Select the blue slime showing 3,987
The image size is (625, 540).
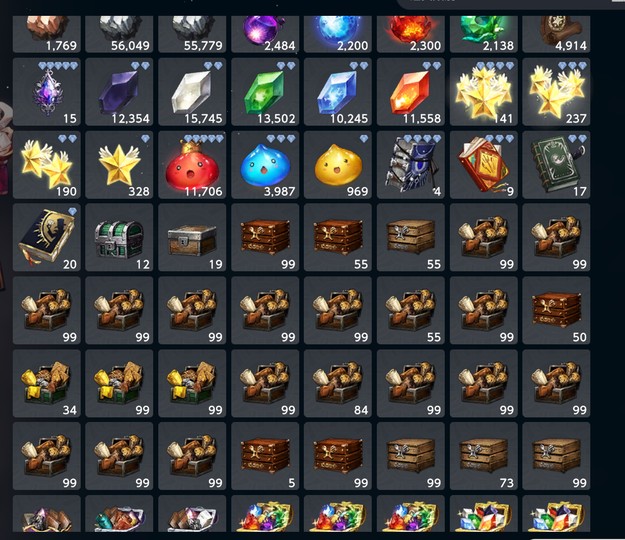click(x=265, y=165)
